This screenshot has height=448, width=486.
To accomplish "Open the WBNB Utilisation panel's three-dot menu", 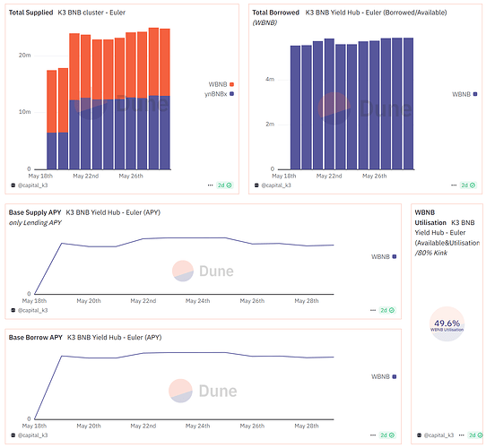I will (461, 435).
